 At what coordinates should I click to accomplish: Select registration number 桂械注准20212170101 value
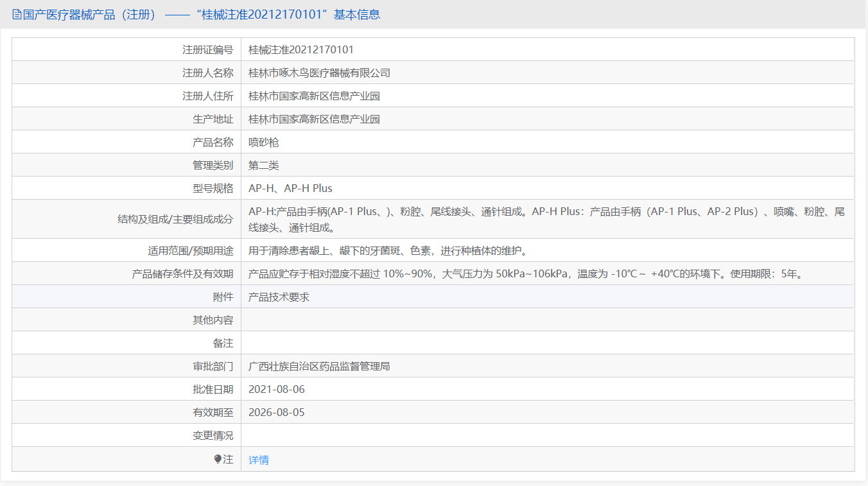(301, 49)
